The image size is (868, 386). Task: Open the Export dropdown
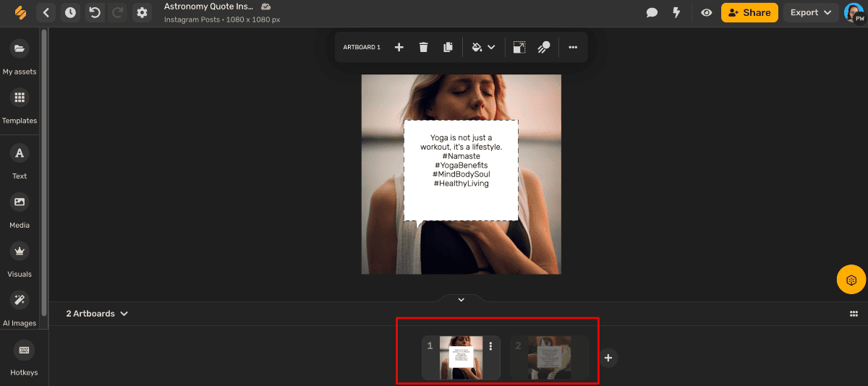pyautogui.click(x=810, y=12)
